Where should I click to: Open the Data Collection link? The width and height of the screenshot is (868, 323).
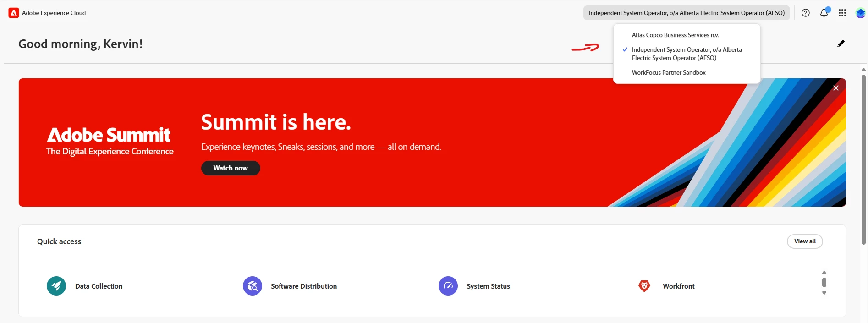click(x=99, y=286)
